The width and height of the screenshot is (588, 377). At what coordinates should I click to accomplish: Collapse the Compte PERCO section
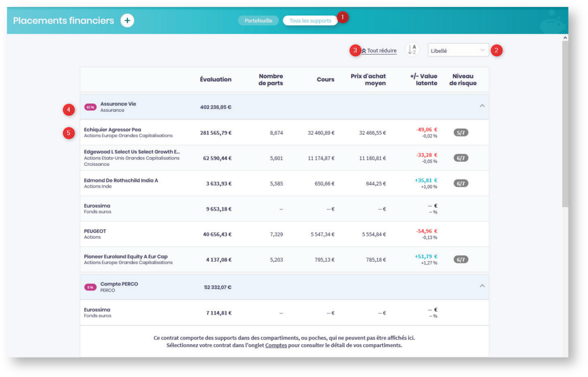point(482,286)
